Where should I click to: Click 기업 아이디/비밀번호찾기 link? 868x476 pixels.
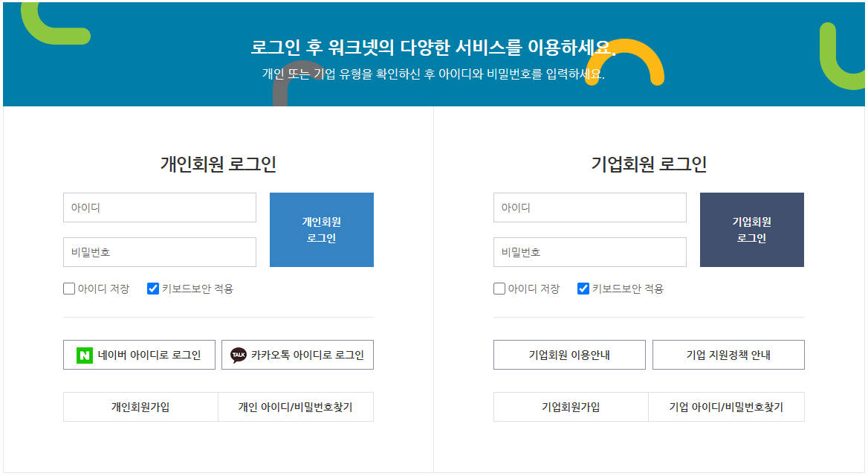click(x=728, y=407)
